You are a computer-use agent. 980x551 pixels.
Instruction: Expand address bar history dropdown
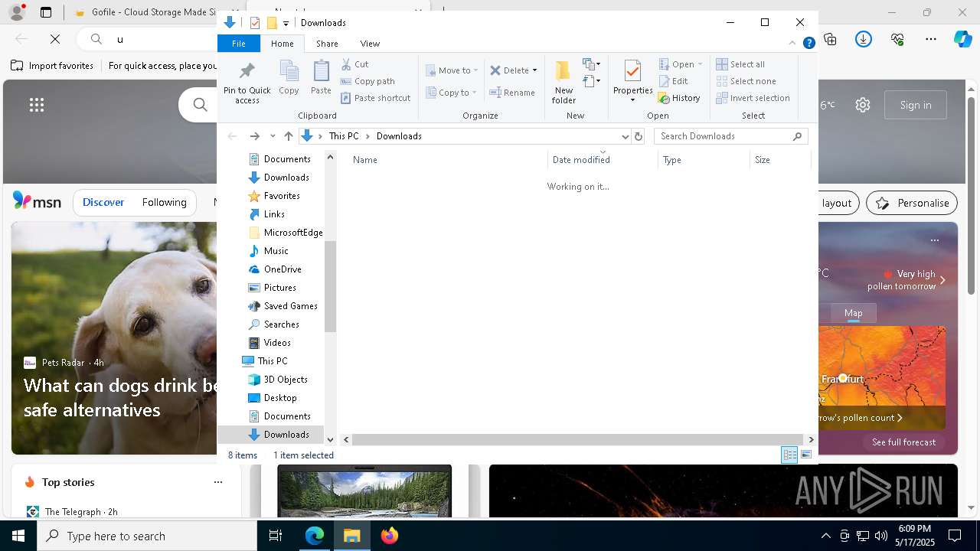pyautogui.click(x=626, y=136)
